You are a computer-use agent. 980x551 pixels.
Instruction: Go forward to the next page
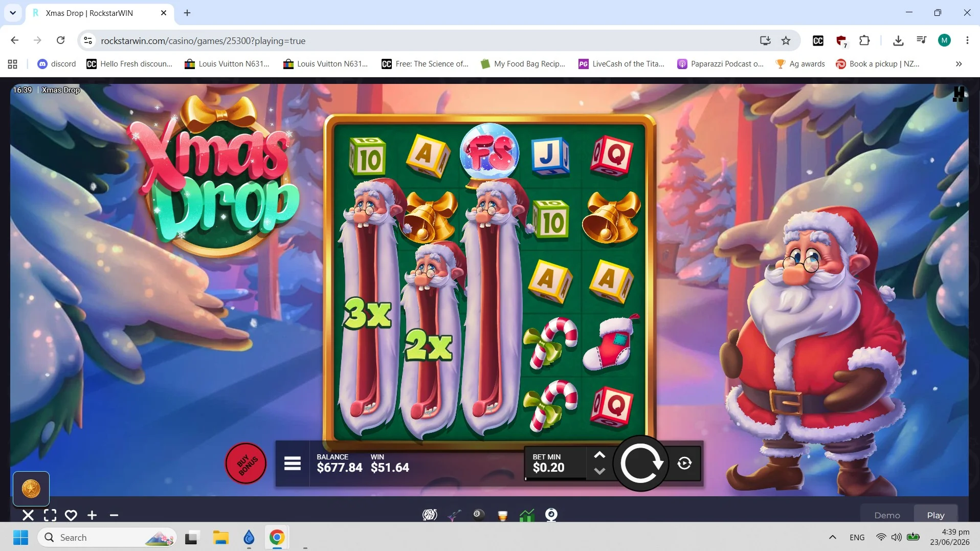[x=37, y=40]
